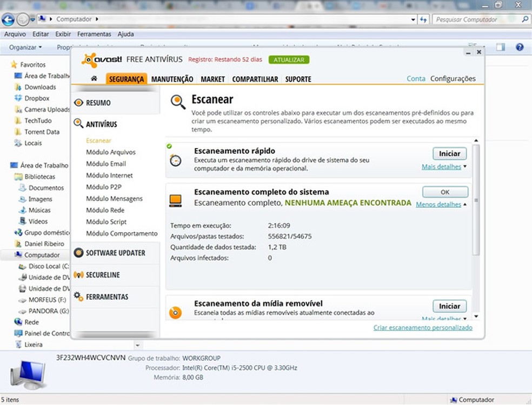
Task: Click the Escanear heading magnifier icon
Action: tap(178, 102)
